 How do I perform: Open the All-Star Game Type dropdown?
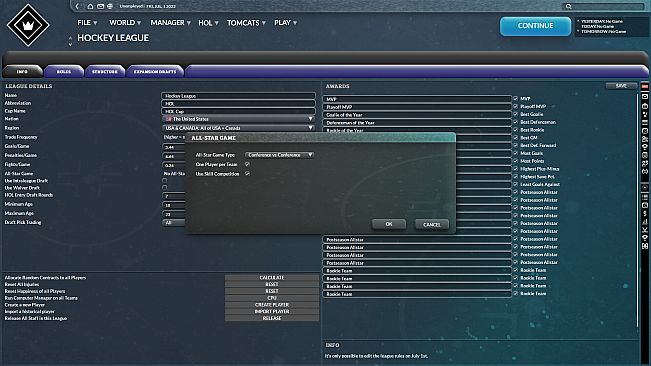279,155
